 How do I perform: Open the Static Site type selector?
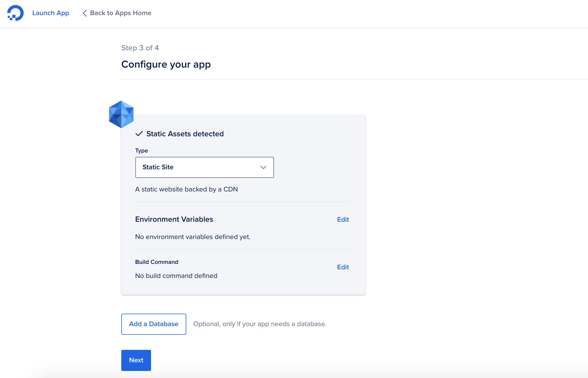click(204, 167)
